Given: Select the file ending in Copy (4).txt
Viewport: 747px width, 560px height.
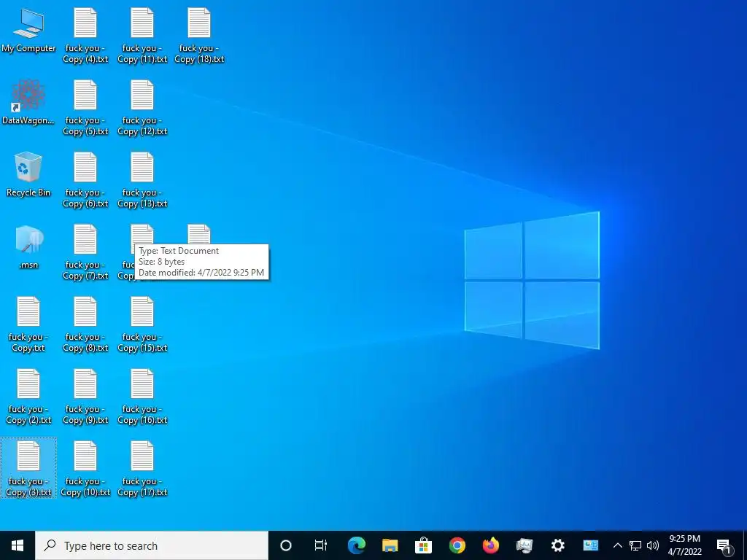Looking at the screenshot, I should tap(86, 36).
